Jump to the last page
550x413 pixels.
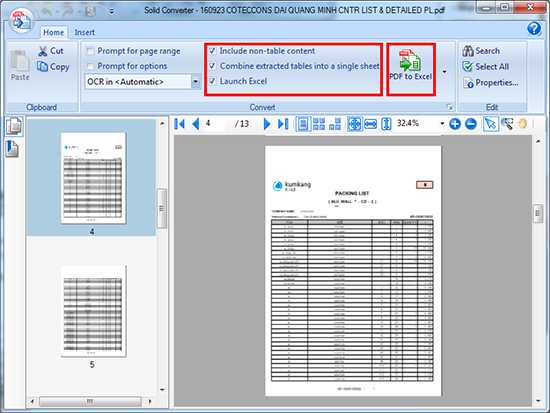(x=283, y=124)
